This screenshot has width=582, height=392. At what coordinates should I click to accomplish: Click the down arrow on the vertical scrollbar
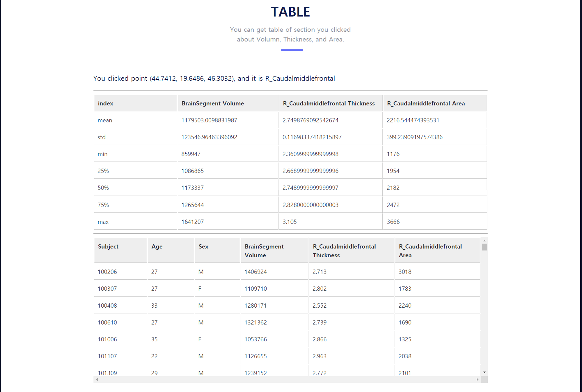click(x=484, y=372)
